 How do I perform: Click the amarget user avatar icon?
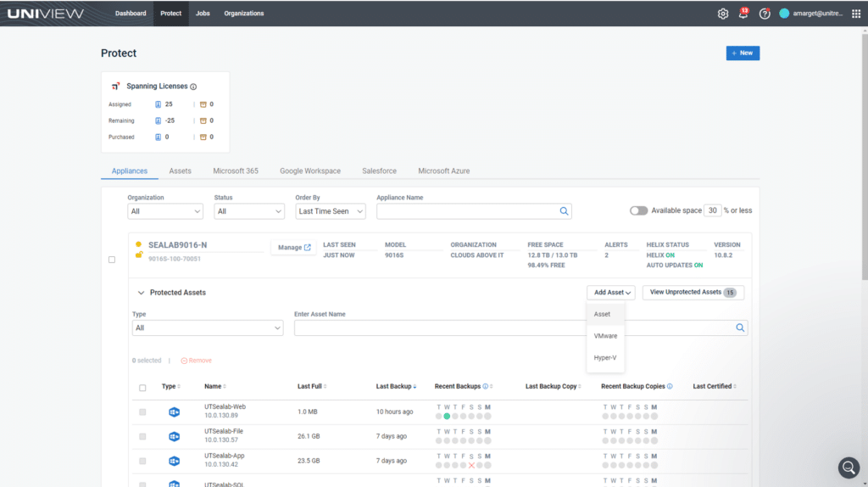[x=784, y=14]
